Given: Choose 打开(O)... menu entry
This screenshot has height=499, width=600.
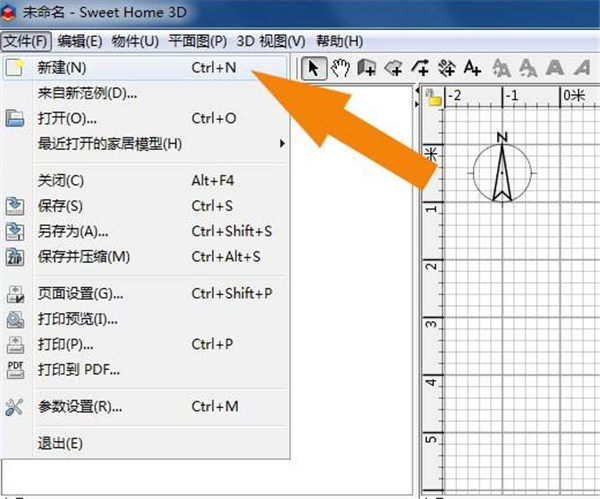Looking at the screenshot, I should click(x=145, y=118).
